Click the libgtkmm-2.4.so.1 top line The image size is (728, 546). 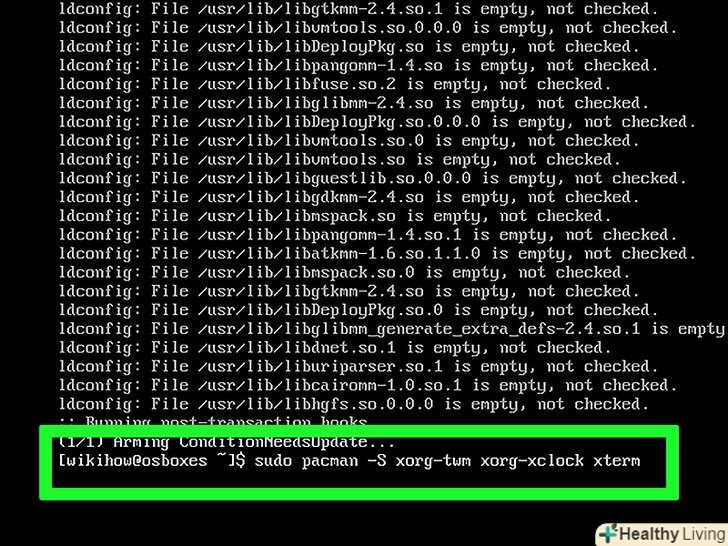(x=358, y=9)
